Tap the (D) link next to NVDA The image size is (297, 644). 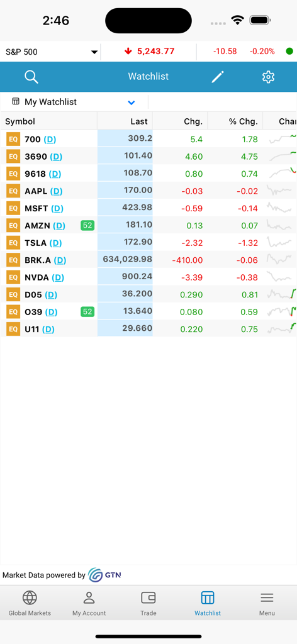coord(58,277)
